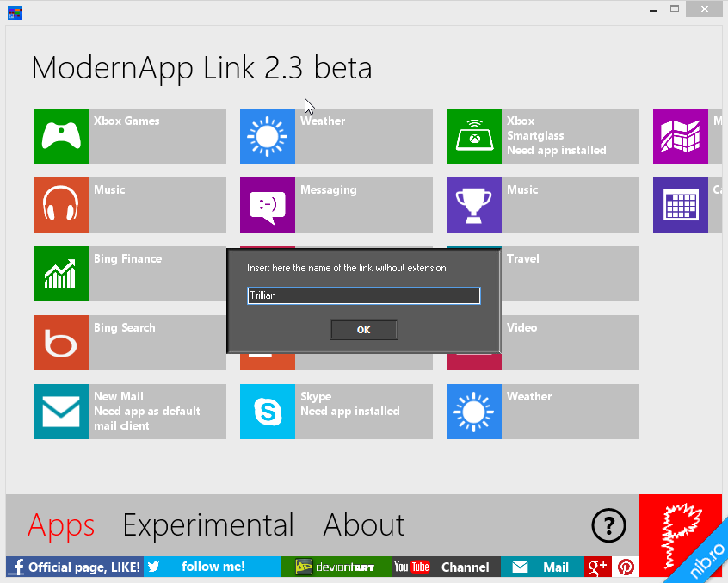Minimize the ModernApp Link window
728x583 pixels.
click(x=653, y=9)
